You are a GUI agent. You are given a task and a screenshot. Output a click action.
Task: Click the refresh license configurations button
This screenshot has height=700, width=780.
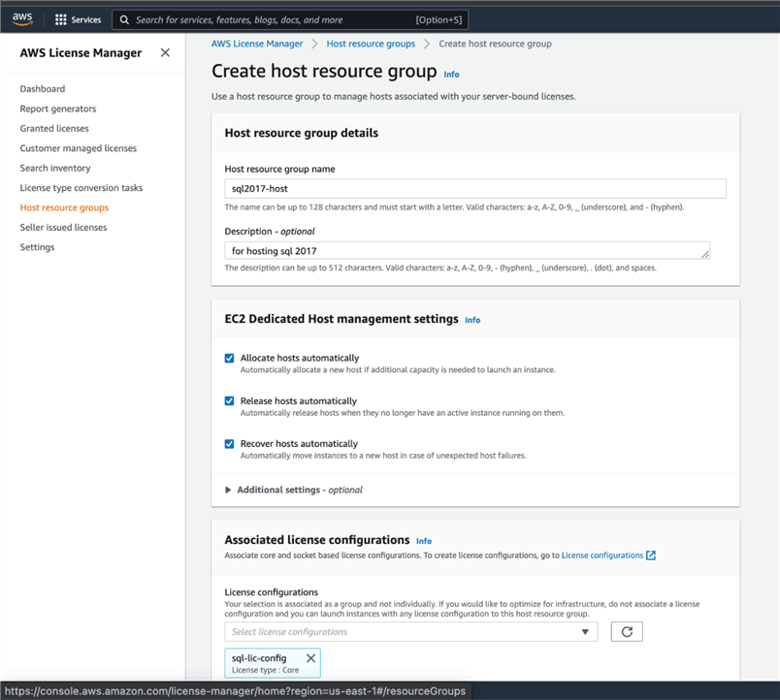tap(627, 632)
